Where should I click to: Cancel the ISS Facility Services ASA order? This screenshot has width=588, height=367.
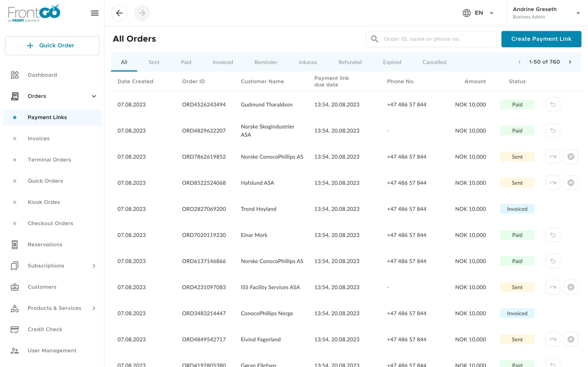point(571,287)
